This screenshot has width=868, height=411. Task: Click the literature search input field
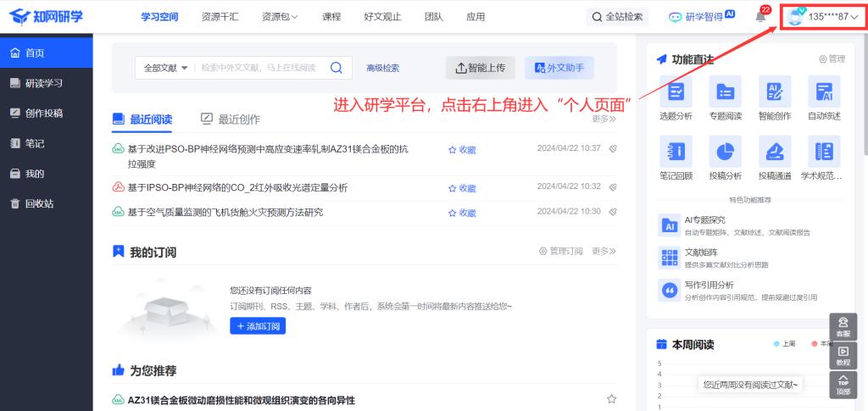pos(259,68)
